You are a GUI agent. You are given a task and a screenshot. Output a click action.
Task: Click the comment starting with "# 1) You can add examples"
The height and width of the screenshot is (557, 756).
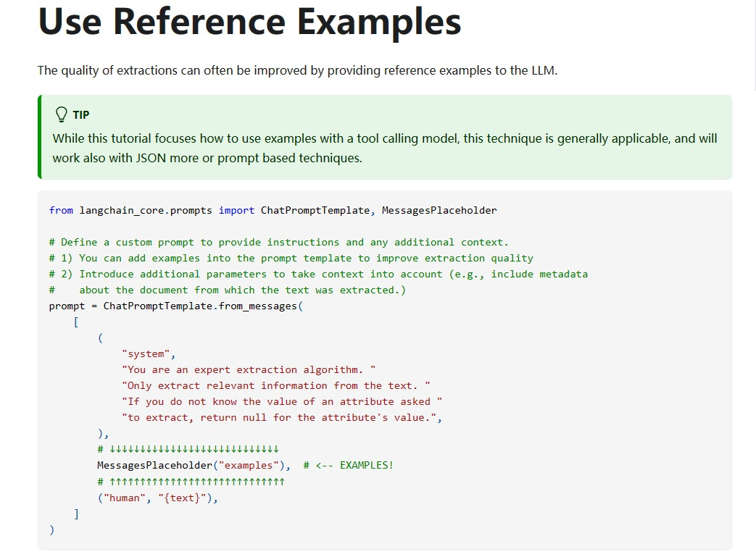point(291,258)
